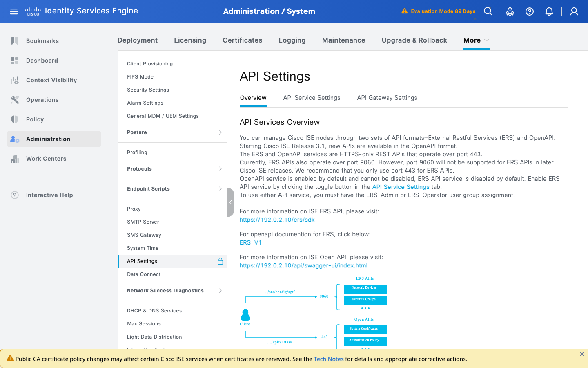Open the notifications bell
The width and height of the screenshot is (588, 368).
point(549,11)
